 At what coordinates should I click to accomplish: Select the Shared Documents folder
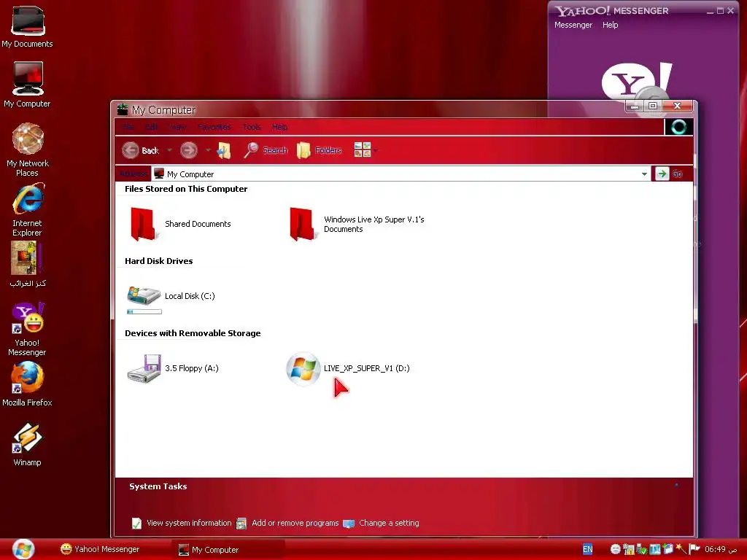[x=181, y=224]
